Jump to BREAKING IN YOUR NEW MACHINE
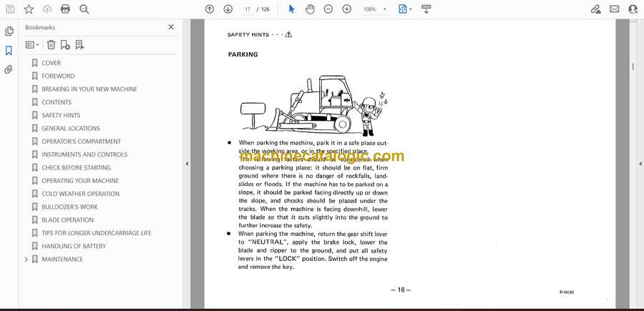 coord(89,89)
